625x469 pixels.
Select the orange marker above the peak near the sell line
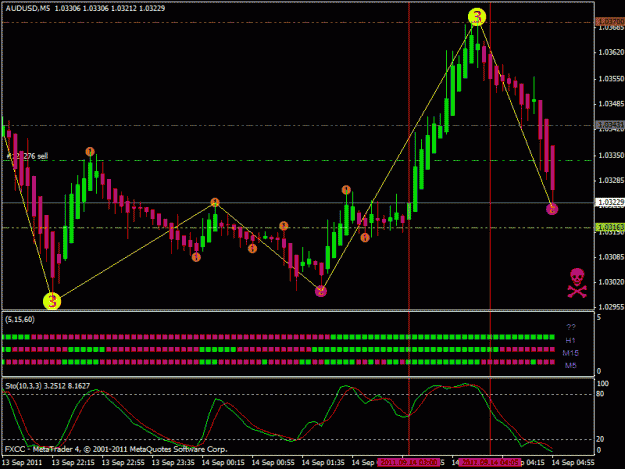[90, 151]
